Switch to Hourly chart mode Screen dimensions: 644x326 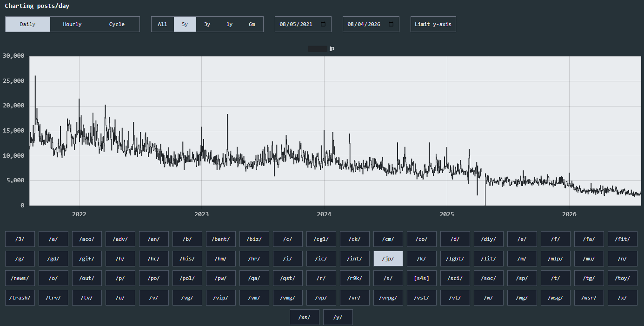coord(72,24)
